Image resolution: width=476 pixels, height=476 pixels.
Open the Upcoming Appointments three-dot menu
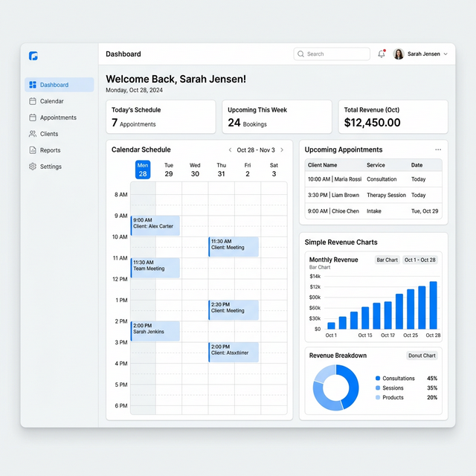click(x=438, y=149)
